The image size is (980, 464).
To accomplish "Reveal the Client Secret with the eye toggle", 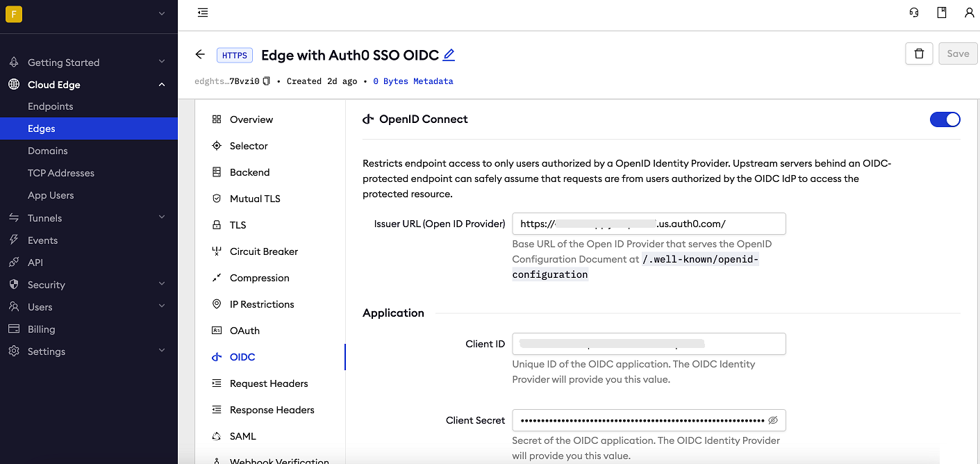I will coord(773,420).
